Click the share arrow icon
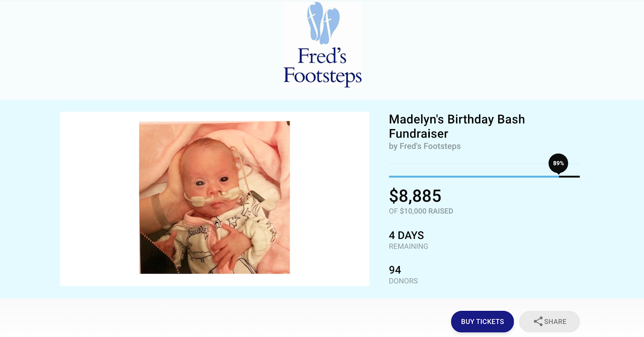Screen dimensions: 644x337 [538, 321]
